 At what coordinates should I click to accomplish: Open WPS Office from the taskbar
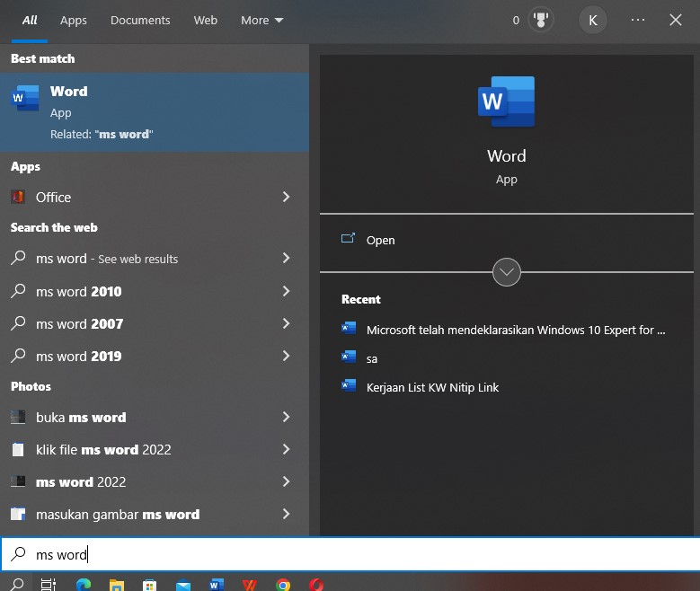click(250, 585)
